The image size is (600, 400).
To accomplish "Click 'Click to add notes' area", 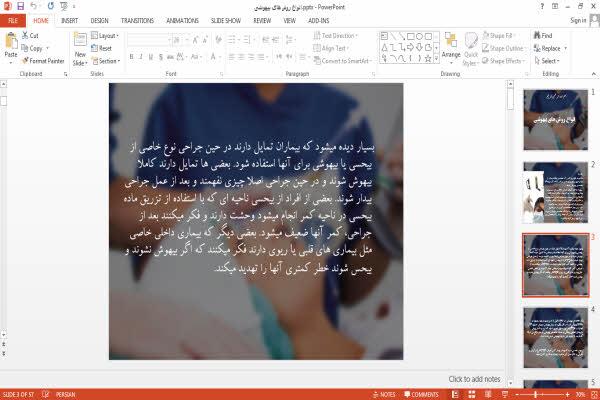I will coord(474,379).
